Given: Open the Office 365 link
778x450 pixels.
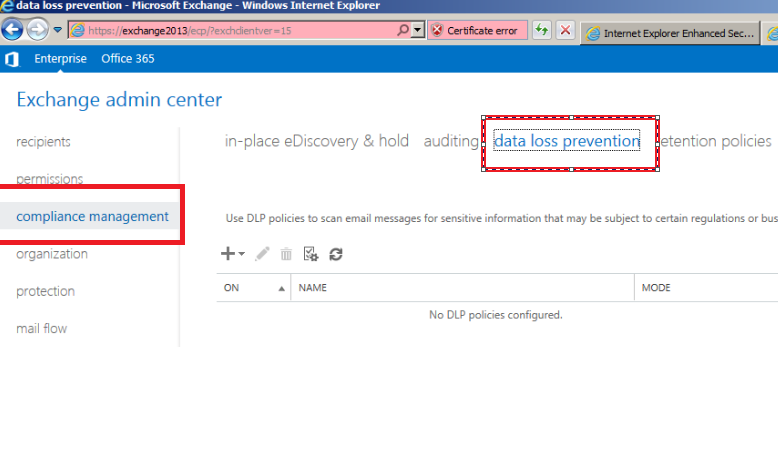Looking at the screenshot, I should 128,59.
